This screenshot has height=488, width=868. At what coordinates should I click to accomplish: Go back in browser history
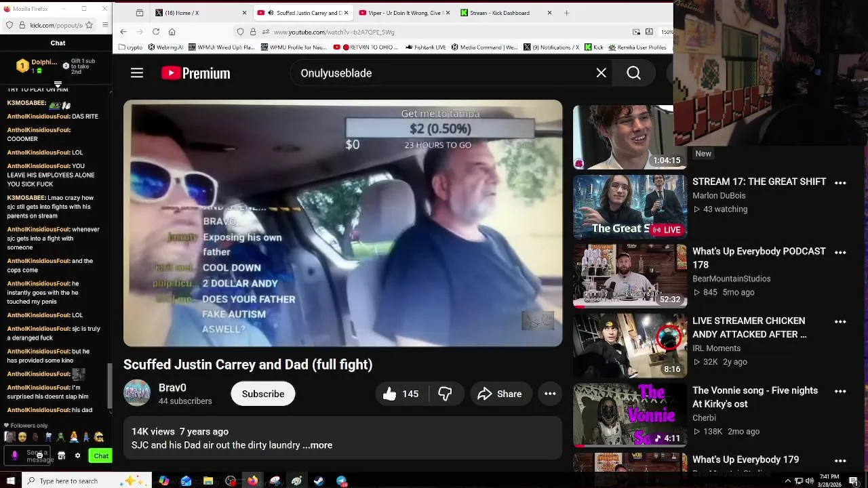tap(123, 32)
